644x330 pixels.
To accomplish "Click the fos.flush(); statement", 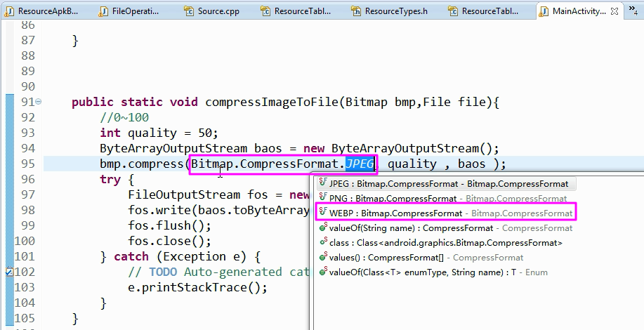I will [170, 226].
